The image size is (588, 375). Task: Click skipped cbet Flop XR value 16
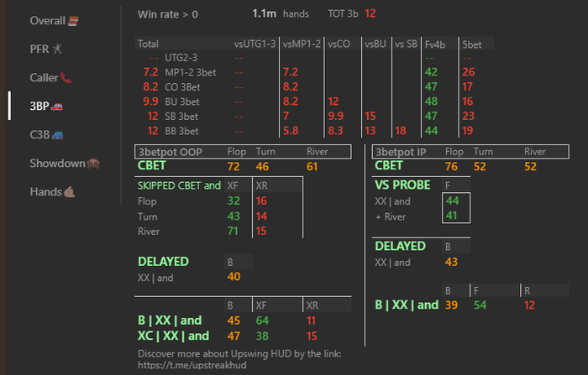(261, 201)
